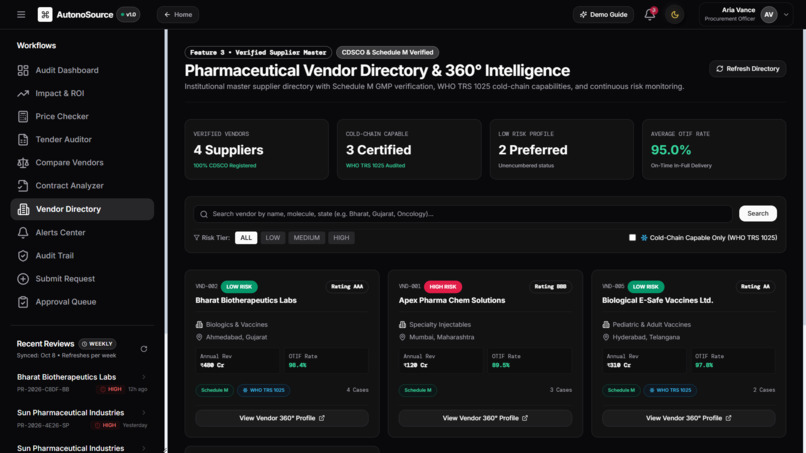The height and width of the screenshot is (453, 806).
Task: Click the Verified Vendors 4 Suppliers card
Action: (x=257, y=149)
